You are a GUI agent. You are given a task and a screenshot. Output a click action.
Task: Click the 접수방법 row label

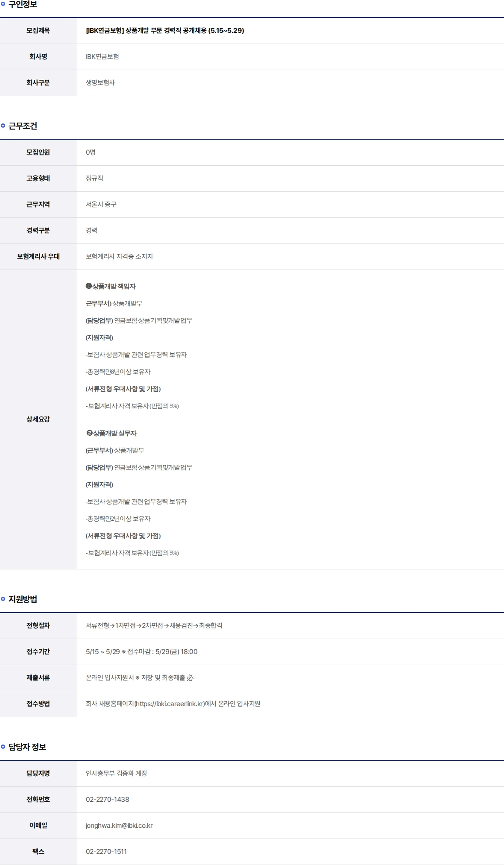38,704
